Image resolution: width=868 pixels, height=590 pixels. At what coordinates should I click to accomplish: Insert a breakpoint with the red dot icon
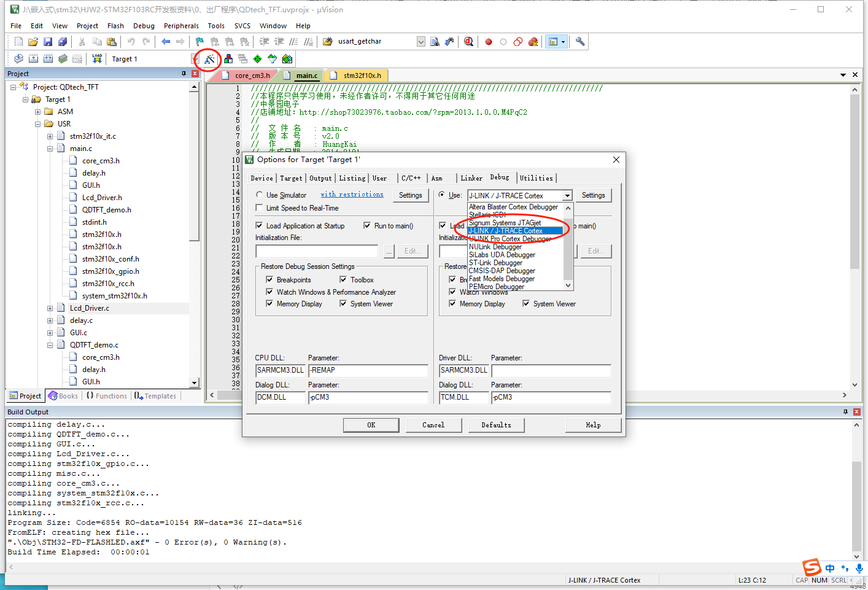[x=489, y=42]
